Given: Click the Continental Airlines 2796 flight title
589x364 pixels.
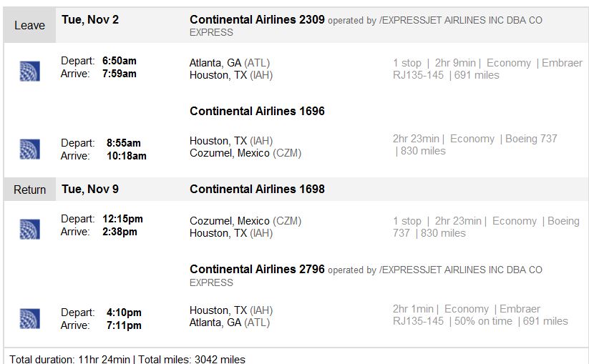Looking at the screenshot, I should tap(257, 269).
